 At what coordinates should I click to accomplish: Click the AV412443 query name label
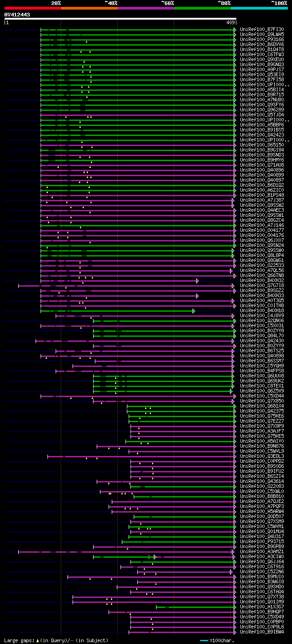17,15
